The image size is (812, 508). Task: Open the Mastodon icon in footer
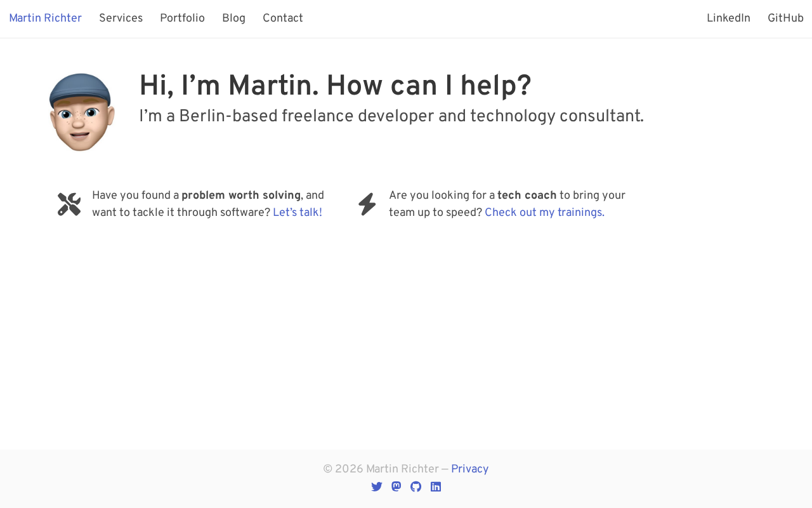[x=396, y=487]
